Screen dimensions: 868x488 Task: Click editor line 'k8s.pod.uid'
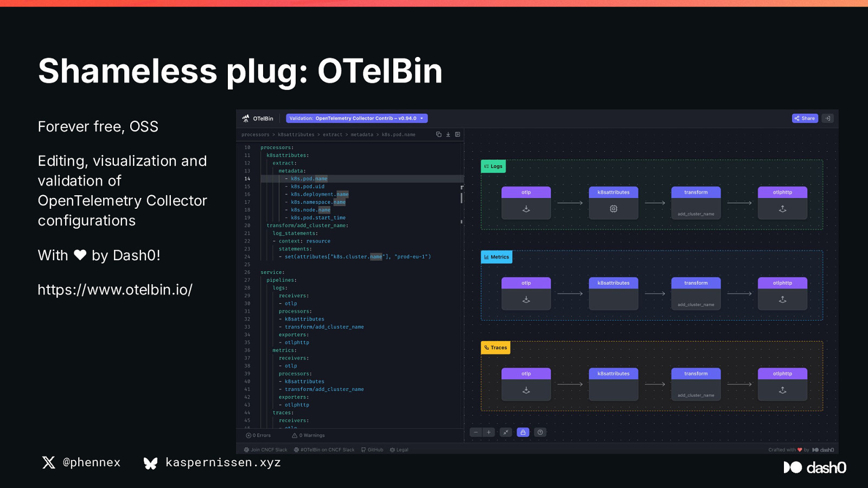307,187
